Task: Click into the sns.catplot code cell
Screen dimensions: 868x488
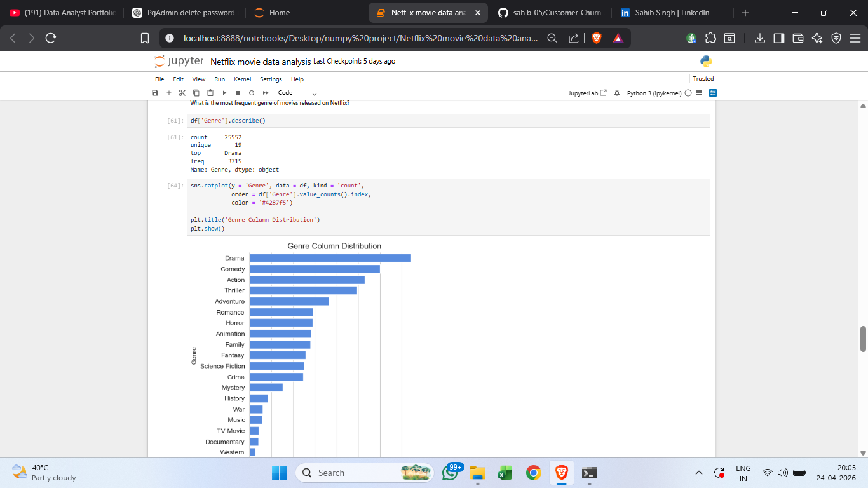Action: coord(448,207)
